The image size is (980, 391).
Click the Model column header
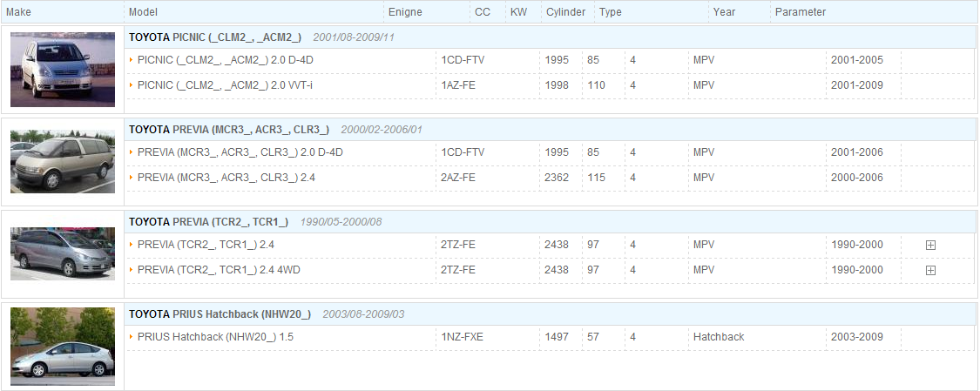tap(143, 12)
